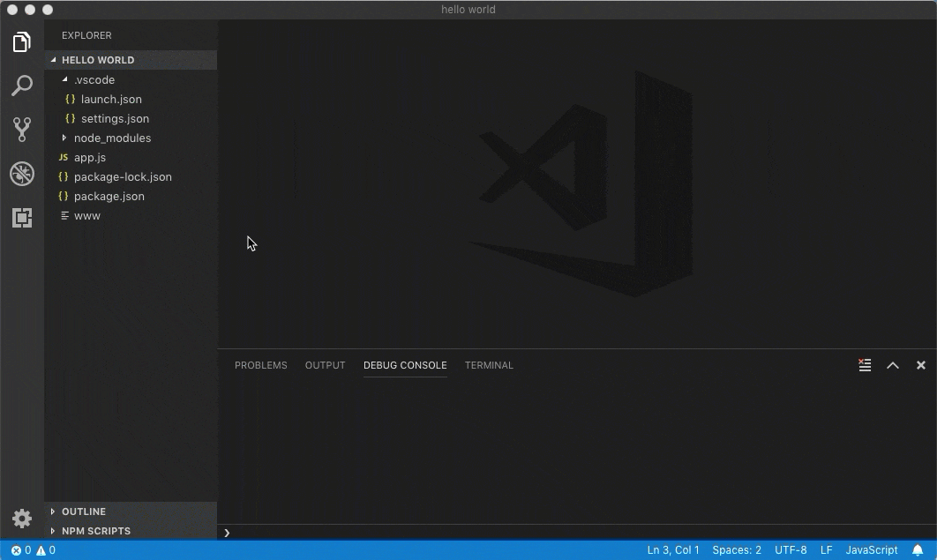Open the Explorer icon at top left
The image size is (937, 560).
[x=21, y=41]
